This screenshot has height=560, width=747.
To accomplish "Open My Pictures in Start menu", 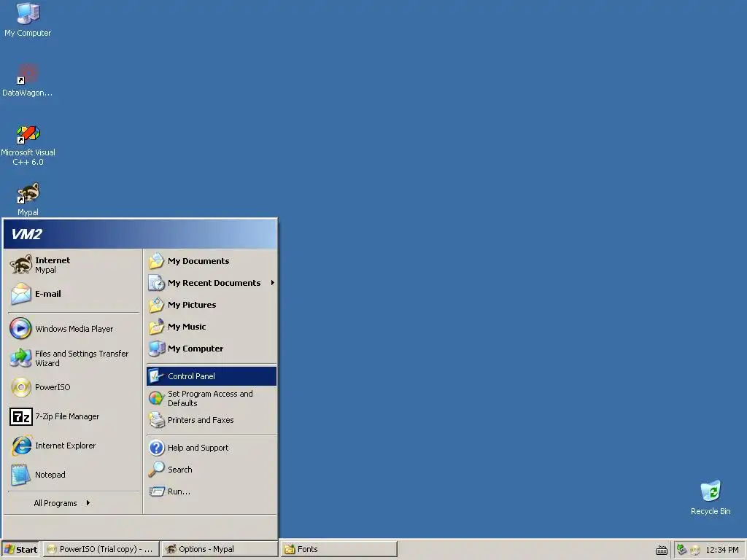I will (x=212, y=305).
